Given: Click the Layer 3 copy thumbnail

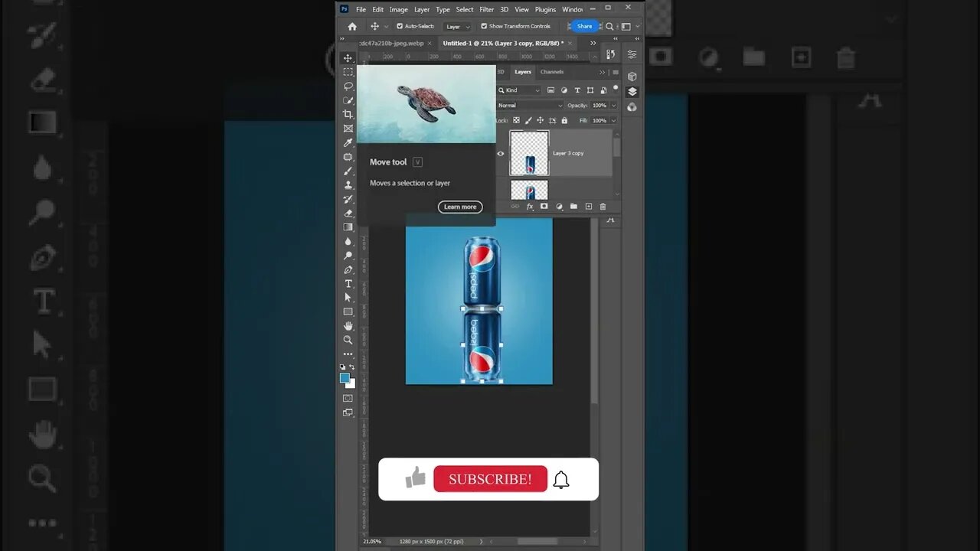Looking at the screenshot, I should coord(529,153).
